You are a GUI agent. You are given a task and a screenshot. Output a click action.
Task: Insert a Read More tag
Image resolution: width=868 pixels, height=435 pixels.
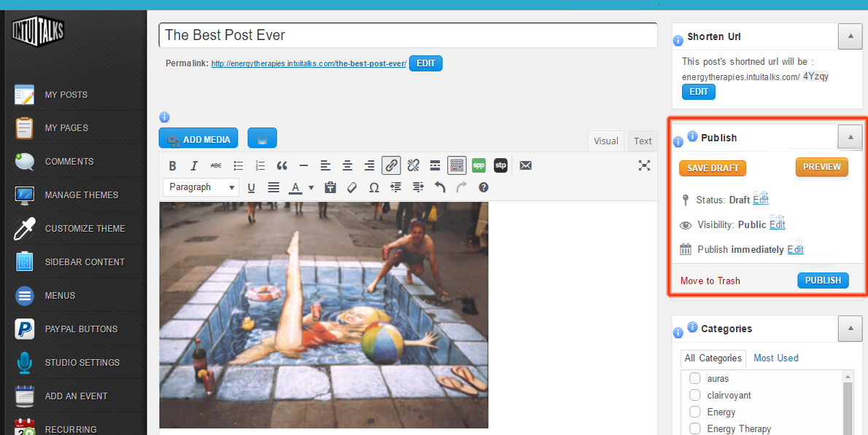coord(435,165)
